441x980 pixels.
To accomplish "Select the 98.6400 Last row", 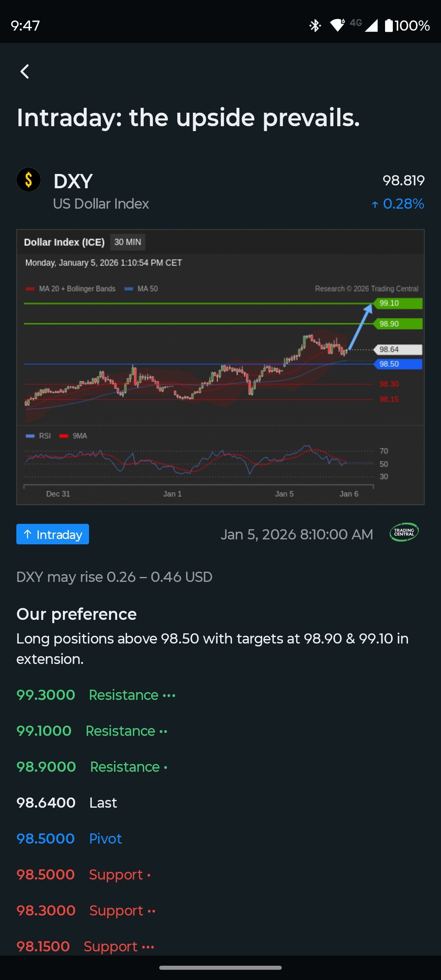I will tap(67, 803).
